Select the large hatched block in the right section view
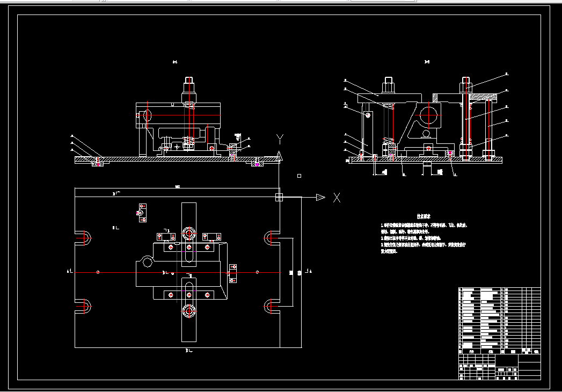This screenshot has height=392, width=562. [482, 97]
